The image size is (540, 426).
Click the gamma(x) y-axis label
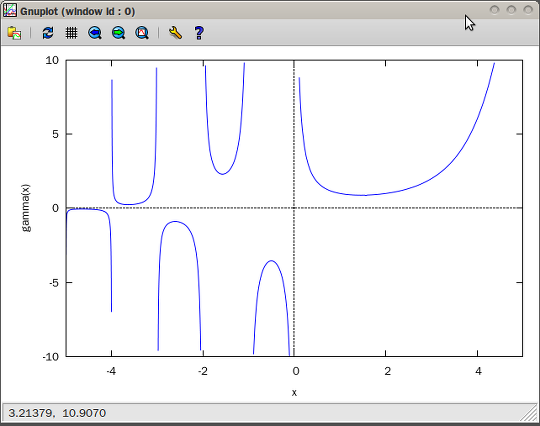pos(26,208)
